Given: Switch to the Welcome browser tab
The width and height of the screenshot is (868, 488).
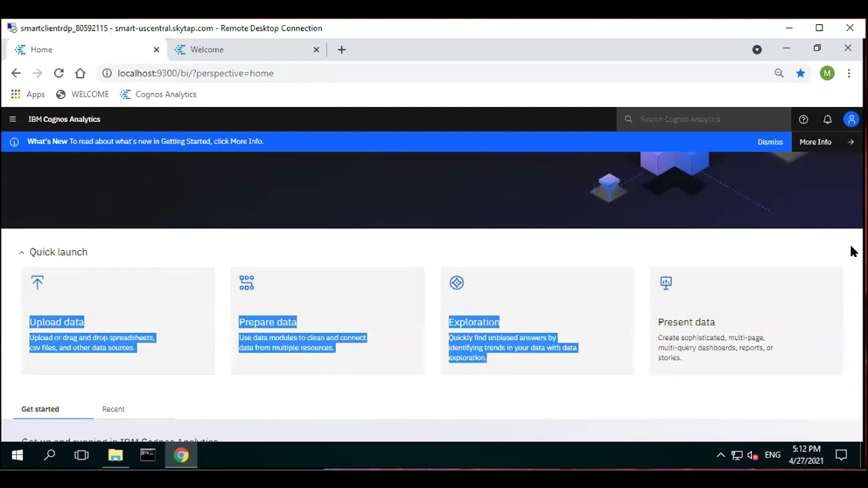Looking at the screenshot, I should click(x=247, y=49).
